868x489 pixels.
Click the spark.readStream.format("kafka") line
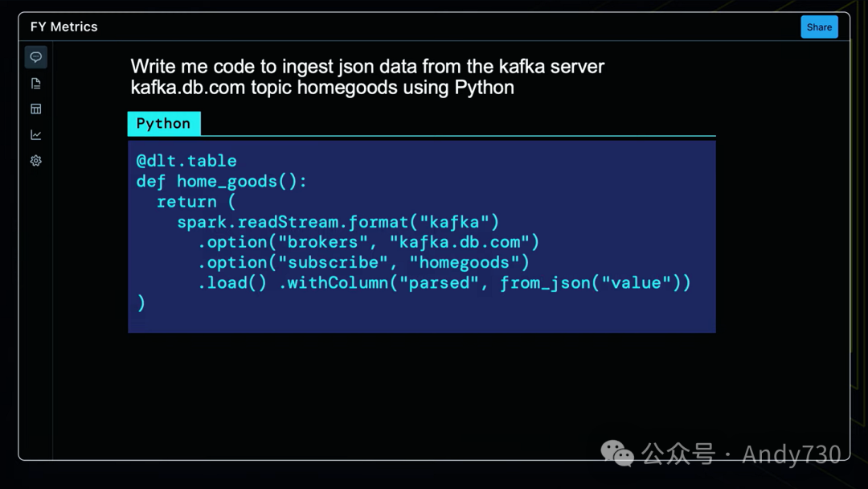point(338,222)
